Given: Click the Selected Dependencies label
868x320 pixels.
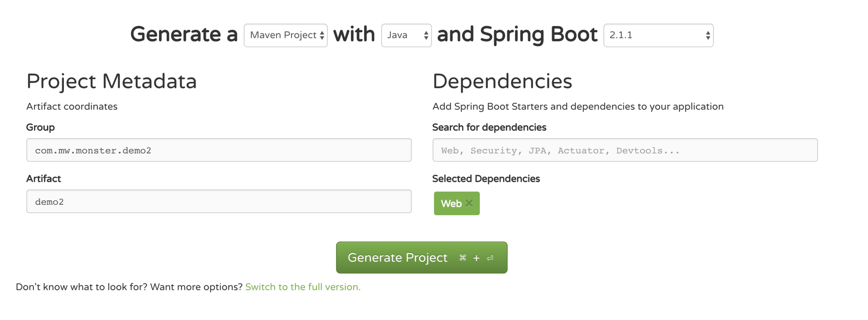Looking at the screenshot, I should (x=486, y=179).
